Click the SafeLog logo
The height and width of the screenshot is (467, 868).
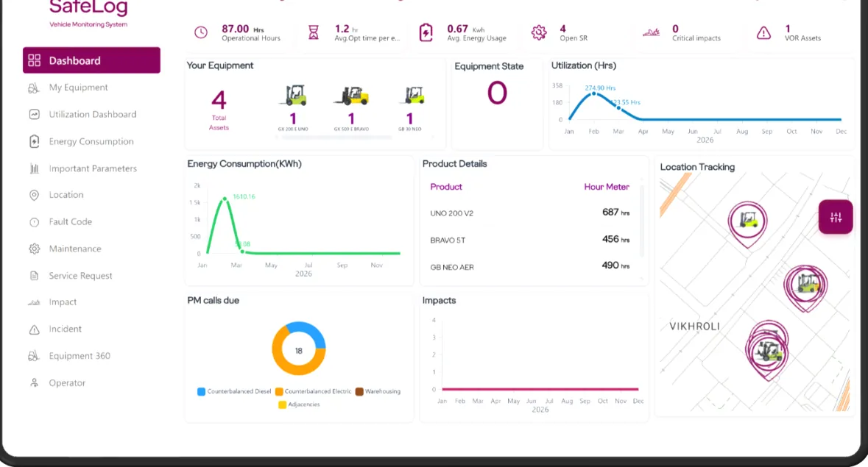click(88, 14)
